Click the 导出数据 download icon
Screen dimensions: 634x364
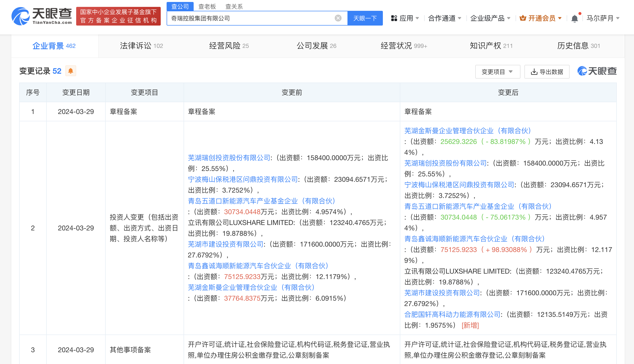(x=534, y=72)
